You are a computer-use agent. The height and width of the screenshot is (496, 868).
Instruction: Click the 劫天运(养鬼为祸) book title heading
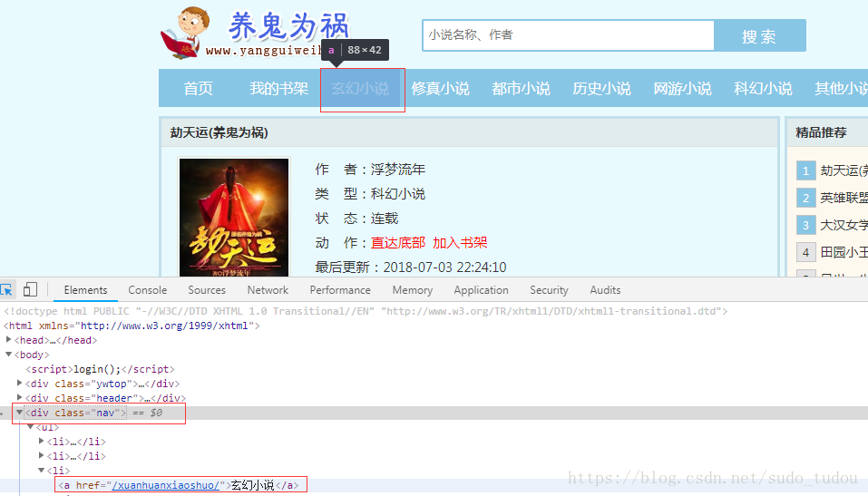coord(219,132)
